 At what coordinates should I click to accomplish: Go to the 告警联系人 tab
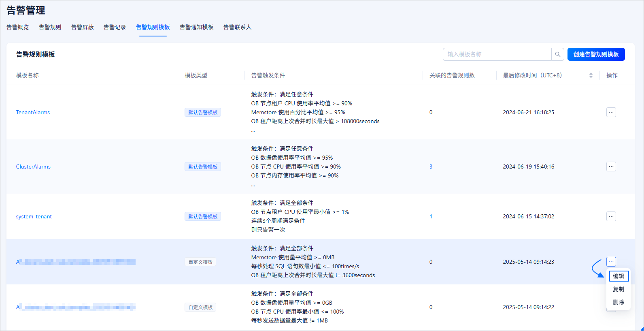coord(238,27)
